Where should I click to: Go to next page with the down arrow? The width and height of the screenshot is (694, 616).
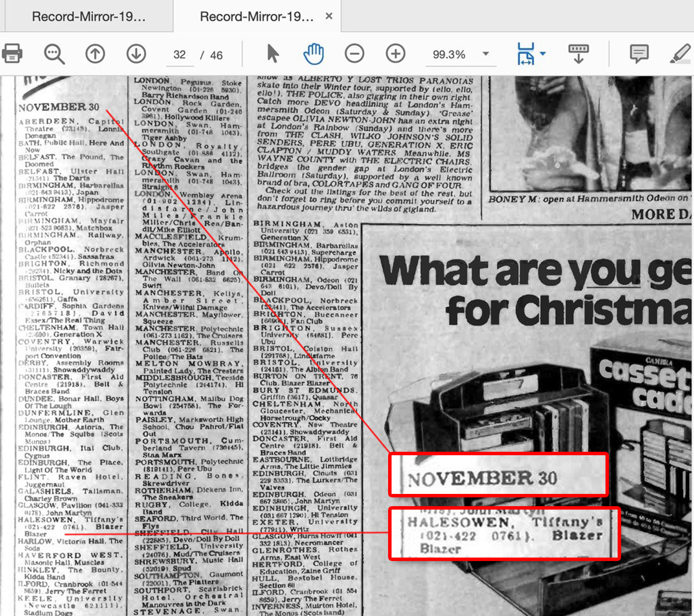click(136, 54)
